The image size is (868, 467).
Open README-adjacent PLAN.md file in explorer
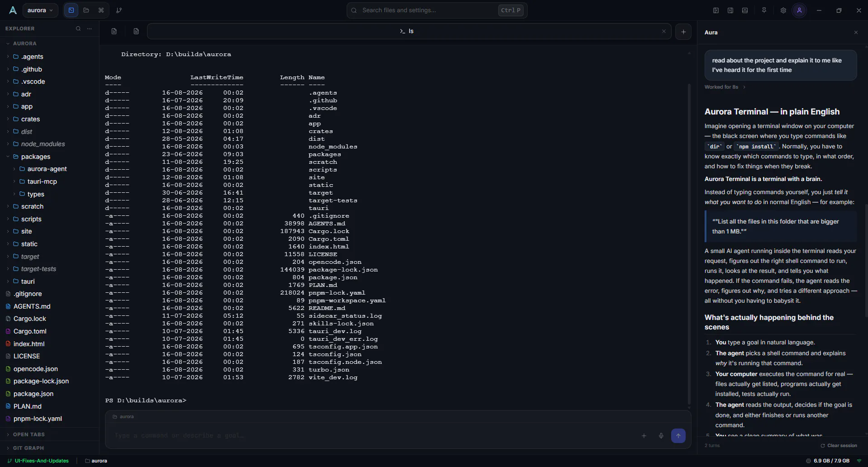click(27, 406)
